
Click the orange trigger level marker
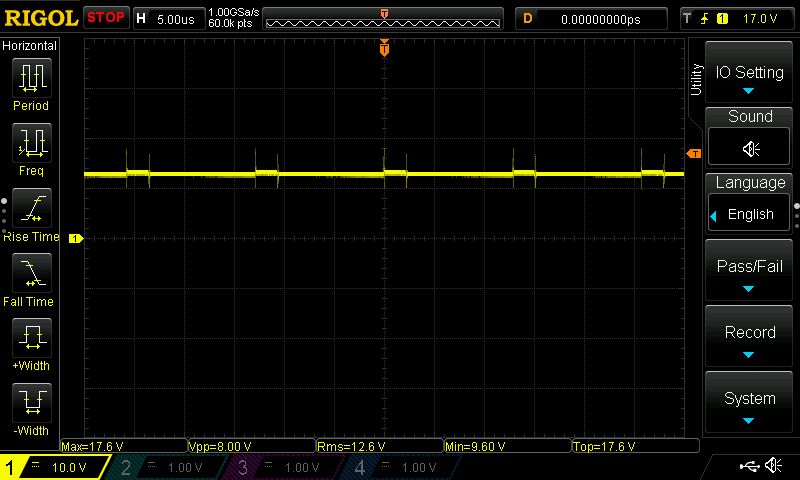coord(694,154)
